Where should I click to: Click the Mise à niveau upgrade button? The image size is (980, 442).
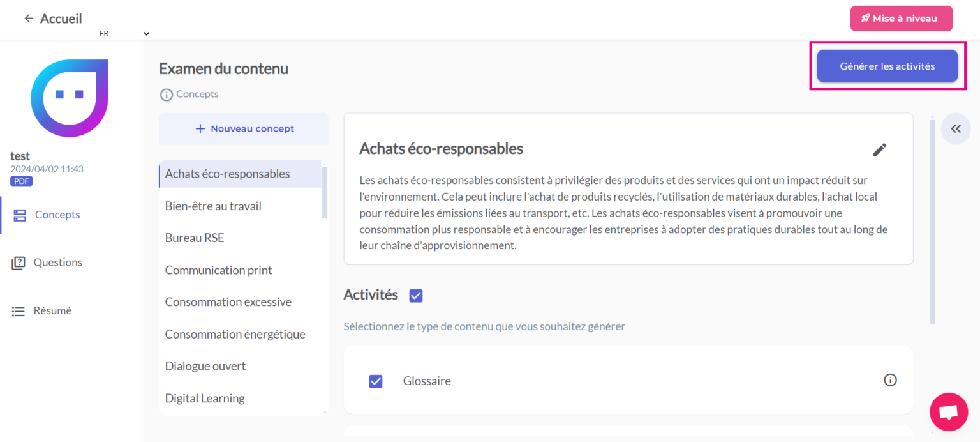[900, 19]
